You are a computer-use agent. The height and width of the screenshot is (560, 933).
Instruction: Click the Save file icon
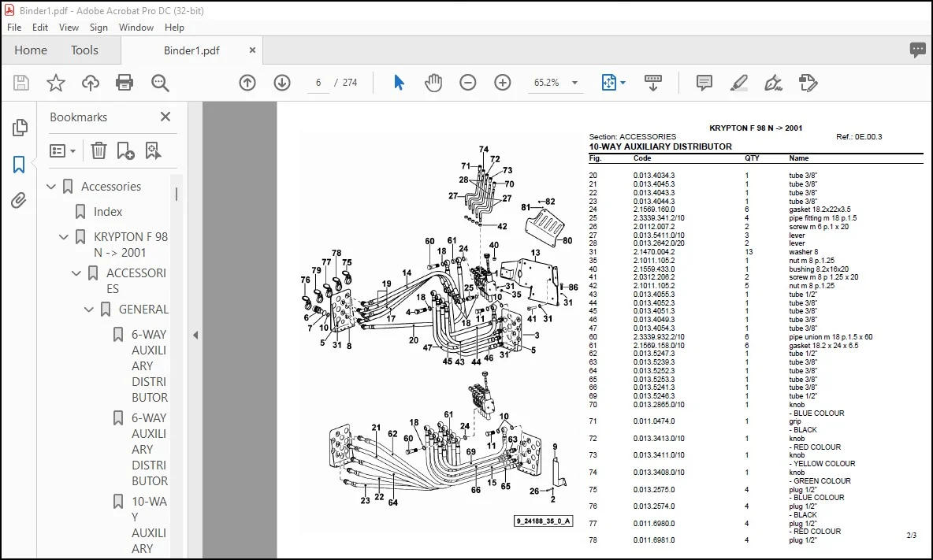click(21, 83)
